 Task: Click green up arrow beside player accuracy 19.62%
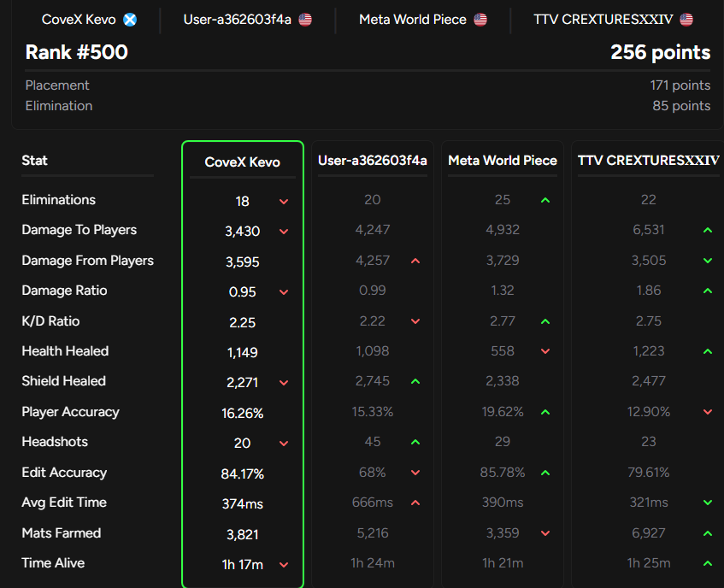coord(545,412)
